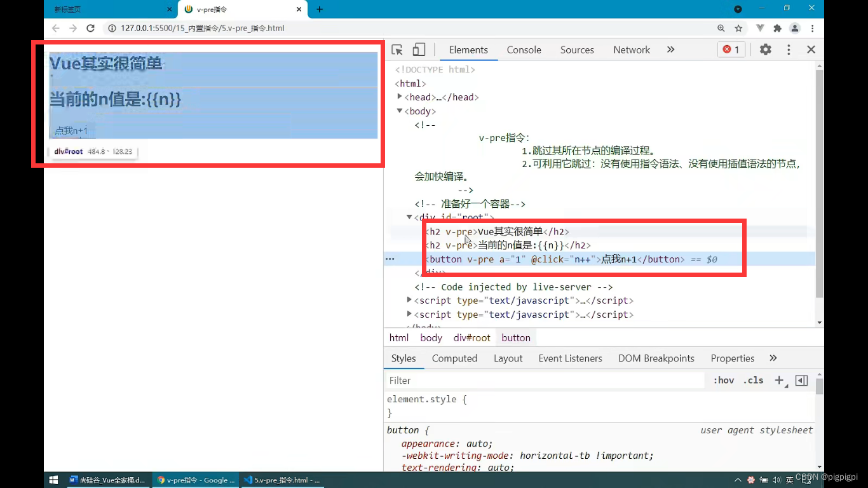The height and width of the screenshot is (488, 868).
Task: Switch to the Console panel tab
Action: pos(524,50)
